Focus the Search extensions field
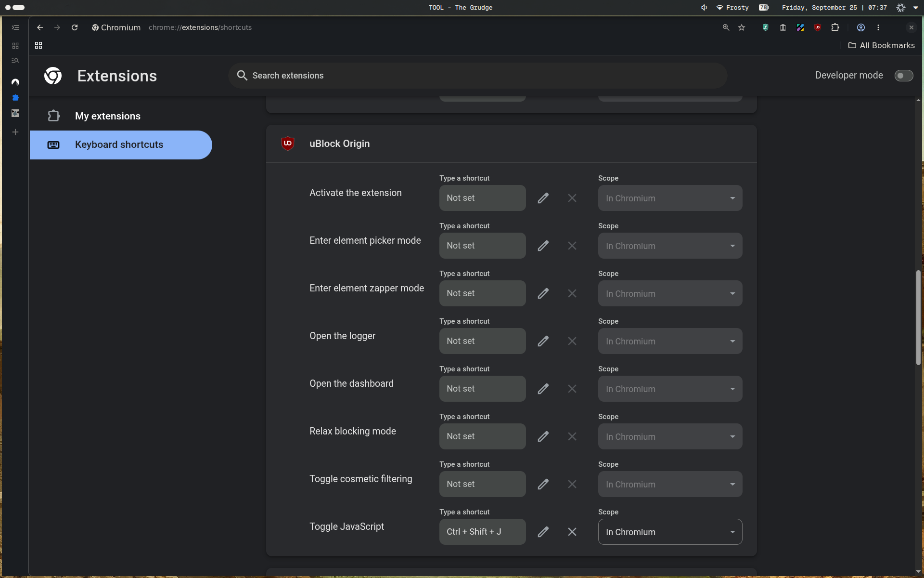 (x=477, y=76)
